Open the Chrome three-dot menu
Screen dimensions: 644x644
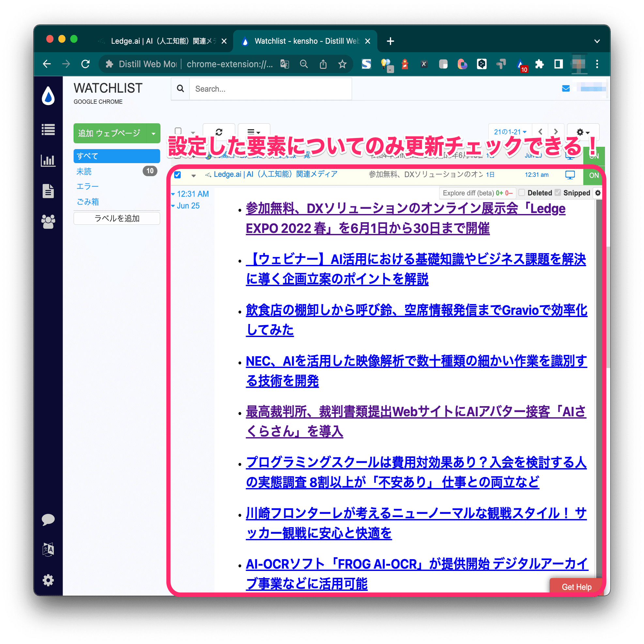pos(597,64)
